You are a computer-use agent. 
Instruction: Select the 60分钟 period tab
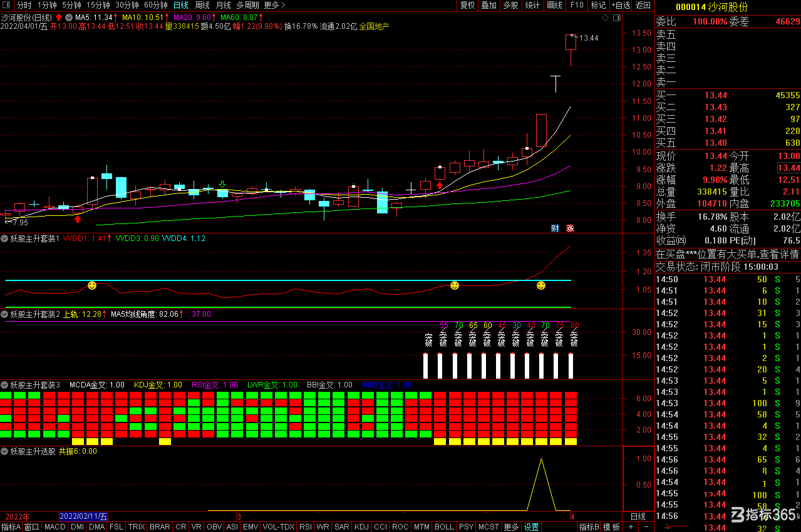[156, 5]
